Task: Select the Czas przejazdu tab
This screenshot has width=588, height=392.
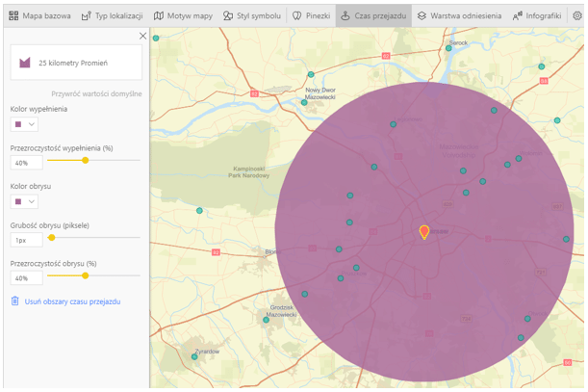Action: click(373, 15)
